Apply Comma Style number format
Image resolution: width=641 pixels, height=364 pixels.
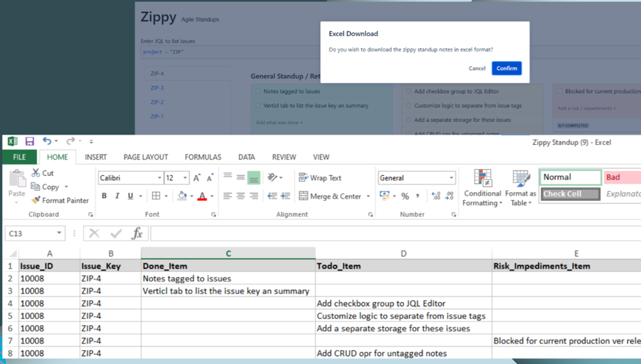pyautogui.click(x=418, y=196)
